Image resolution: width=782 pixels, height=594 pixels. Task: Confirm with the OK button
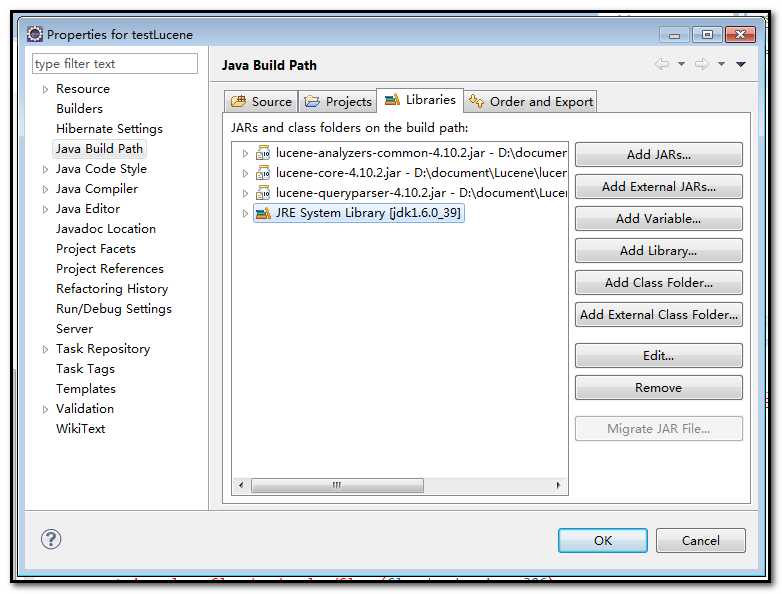click(602, 541)
